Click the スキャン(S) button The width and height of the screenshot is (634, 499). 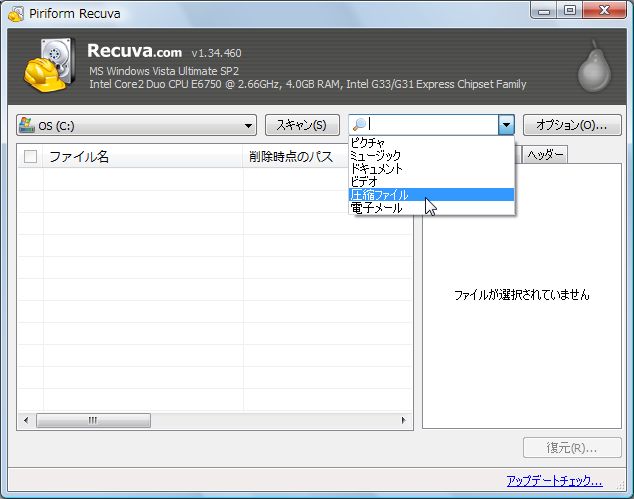point(302,125)
